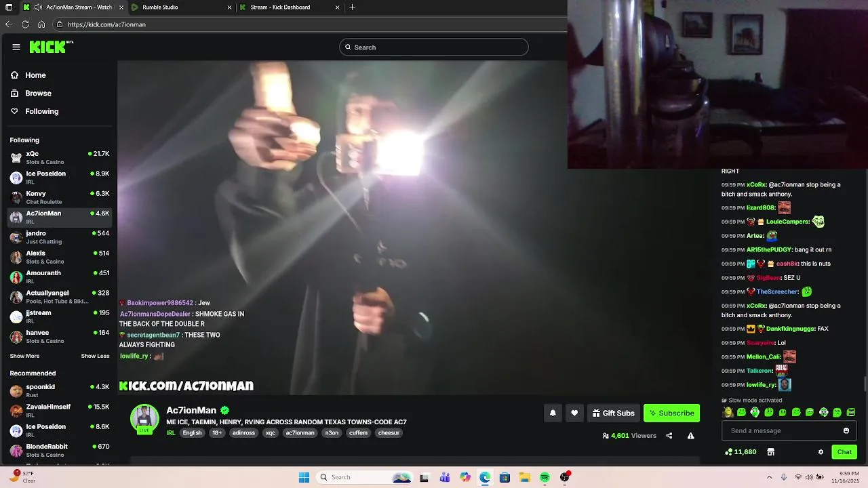
Task: Click the report warning icon
Action: [690, 436]
